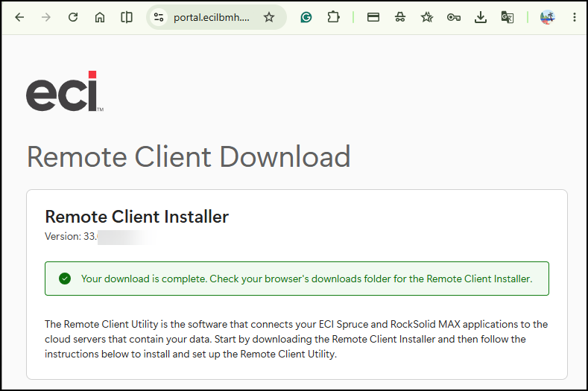Translate this page with Google Translate

tap(508, 17)
